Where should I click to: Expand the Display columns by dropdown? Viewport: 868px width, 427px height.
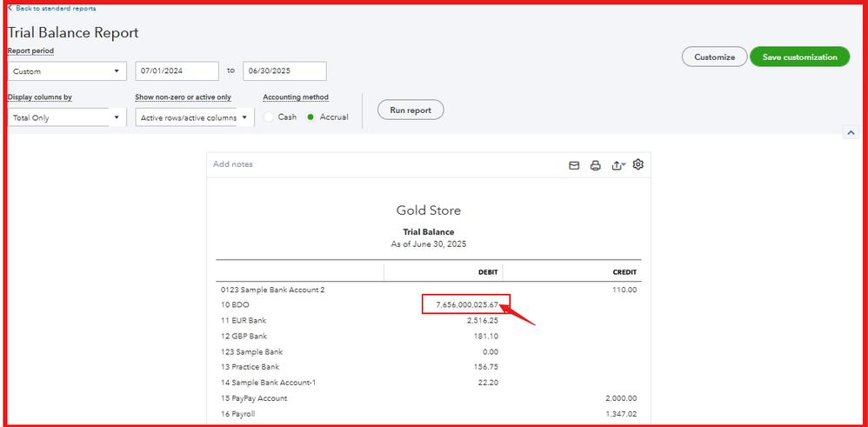67,117
